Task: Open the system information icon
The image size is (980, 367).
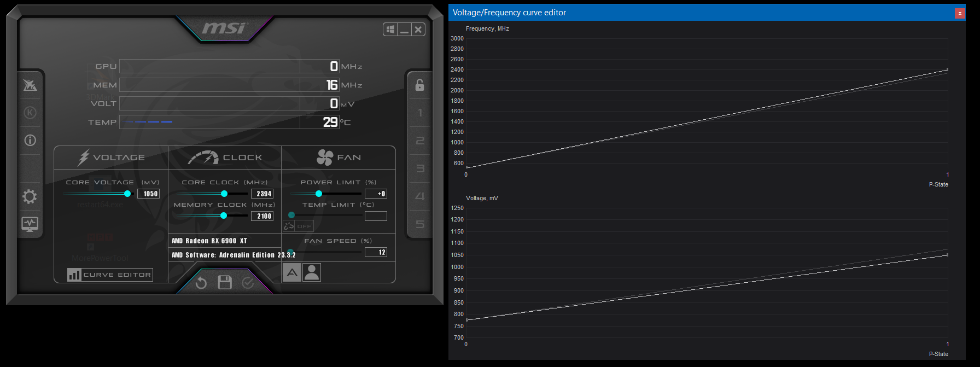Action: click(30, 141)
